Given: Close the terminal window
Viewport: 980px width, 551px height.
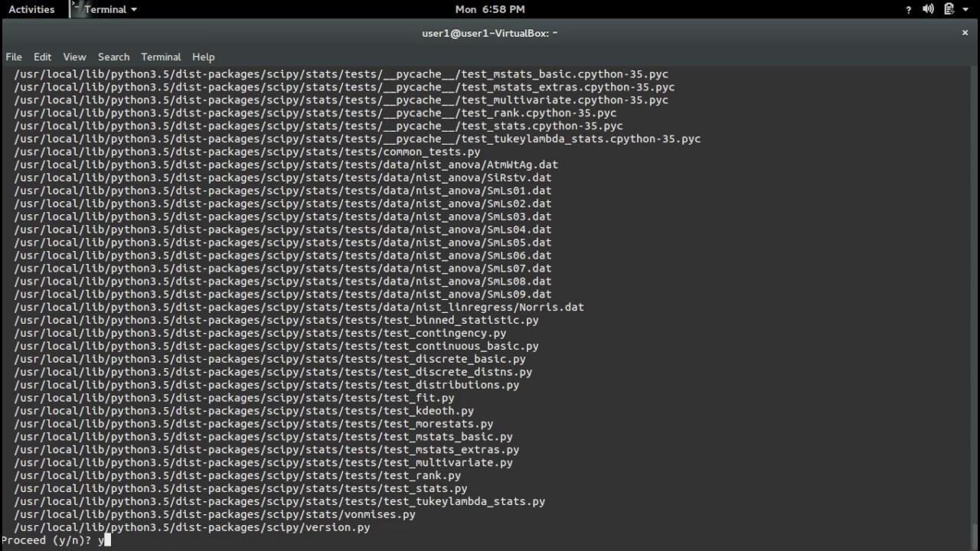Looking at the screenshot, I should [x=965, y=33].
